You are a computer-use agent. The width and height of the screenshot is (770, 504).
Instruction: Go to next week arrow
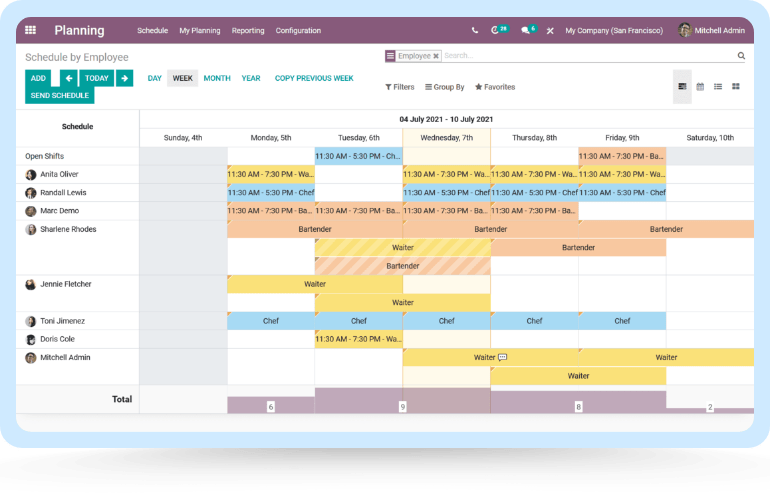coord(124,78)
